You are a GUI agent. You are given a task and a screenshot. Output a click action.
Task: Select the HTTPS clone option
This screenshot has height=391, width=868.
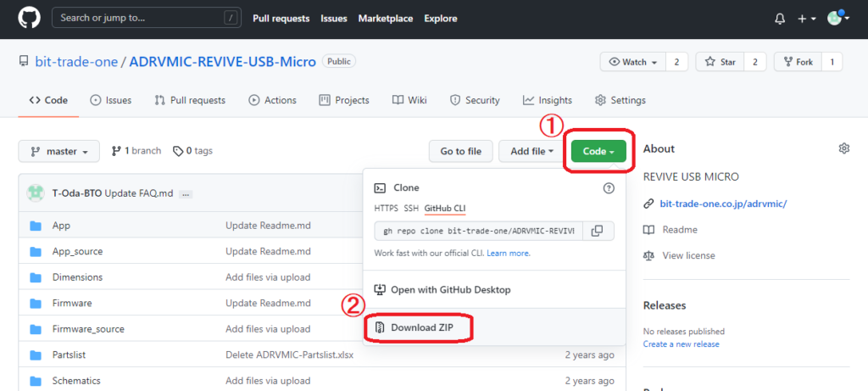[x=385, y=208]
